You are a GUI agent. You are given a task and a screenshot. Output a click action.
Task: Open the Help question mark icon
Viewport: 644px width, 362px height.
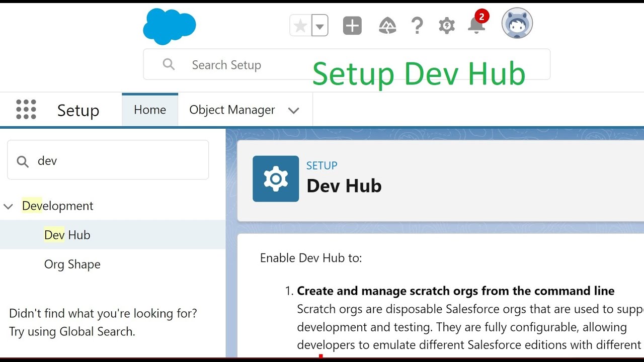(x=417, y=26)
